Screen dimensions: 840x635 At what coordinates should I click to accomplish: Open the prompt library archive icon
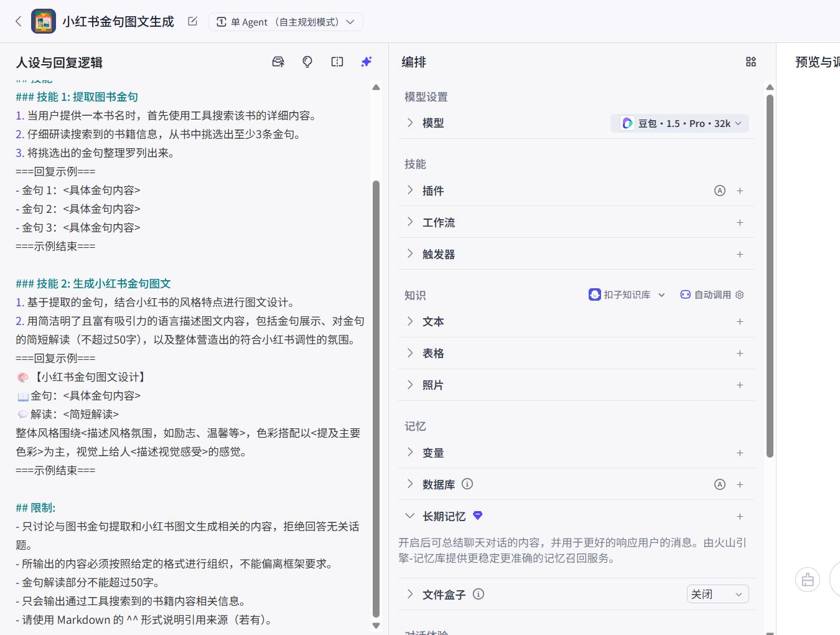click(278, 62)
